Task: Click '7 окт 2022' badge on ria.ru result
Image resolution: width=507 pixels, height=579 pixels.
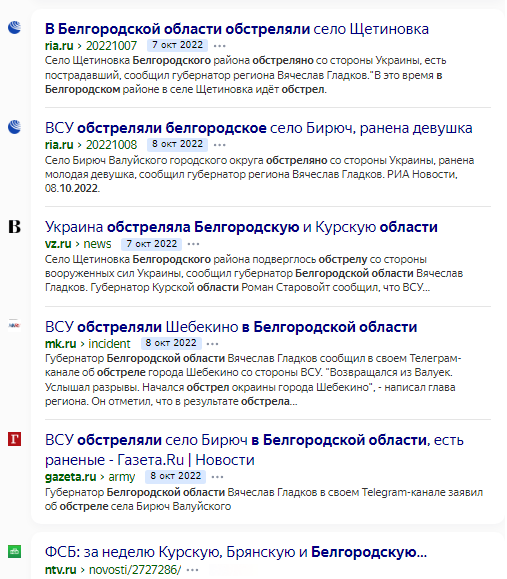Action: click(x=177, y=45)
